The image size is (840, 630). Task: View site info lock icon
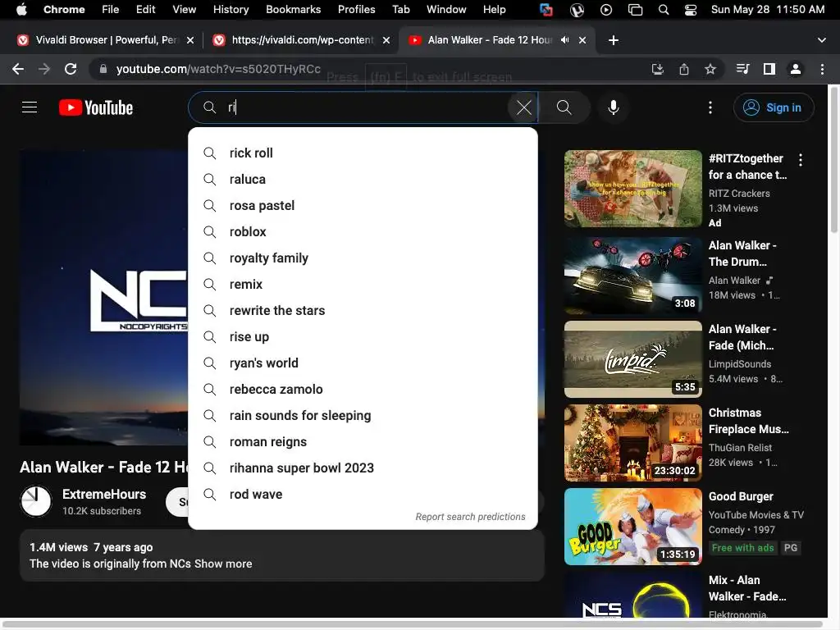[103, 69]
